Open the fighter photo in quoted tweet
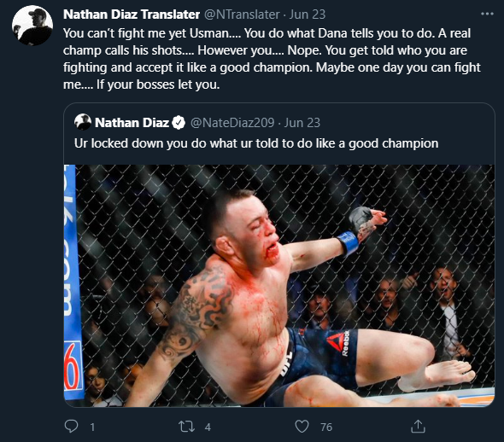 pyautogui.click(x=279, y=286)
